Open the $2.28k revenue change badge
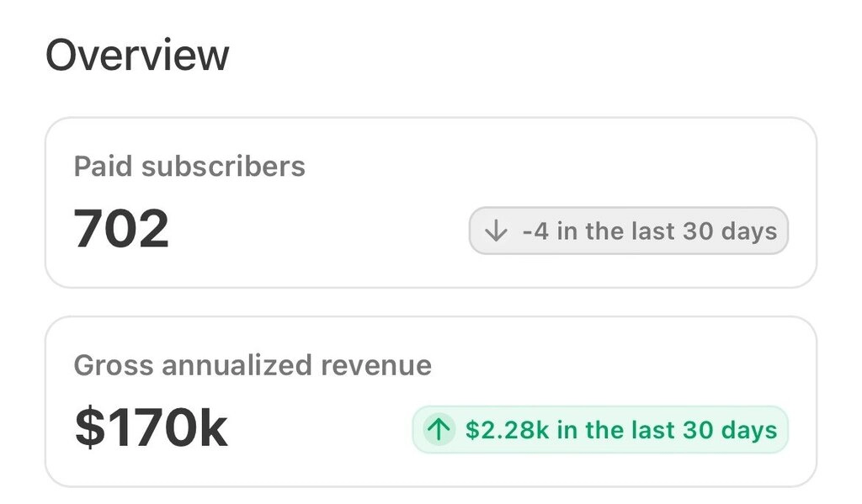The image size is (862, 504). pos(599,430)
